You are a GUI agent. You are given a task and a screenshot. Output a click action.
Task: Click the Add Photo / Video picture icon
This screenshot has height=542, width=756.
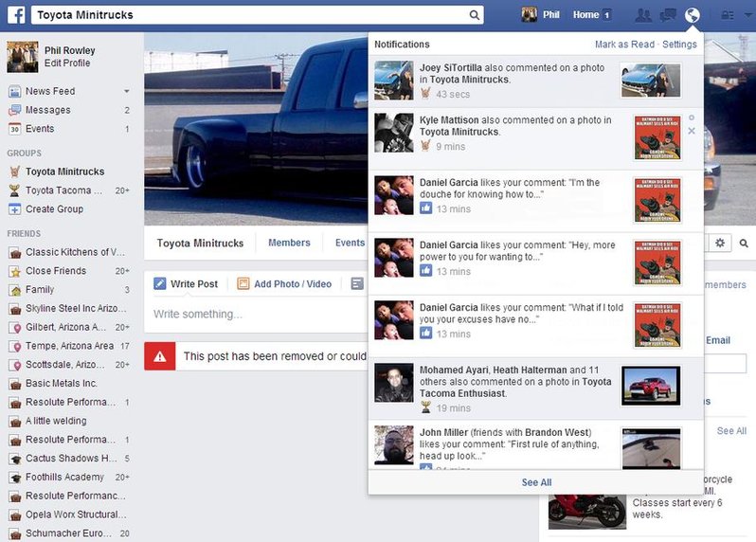pyautogui.click(x=243, y=283)
